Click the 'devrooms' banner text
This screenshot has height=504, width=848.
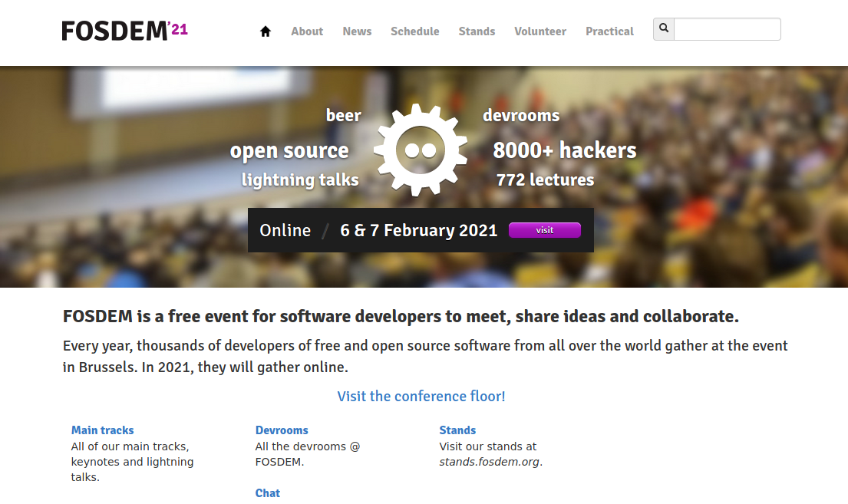click(521, 115)
